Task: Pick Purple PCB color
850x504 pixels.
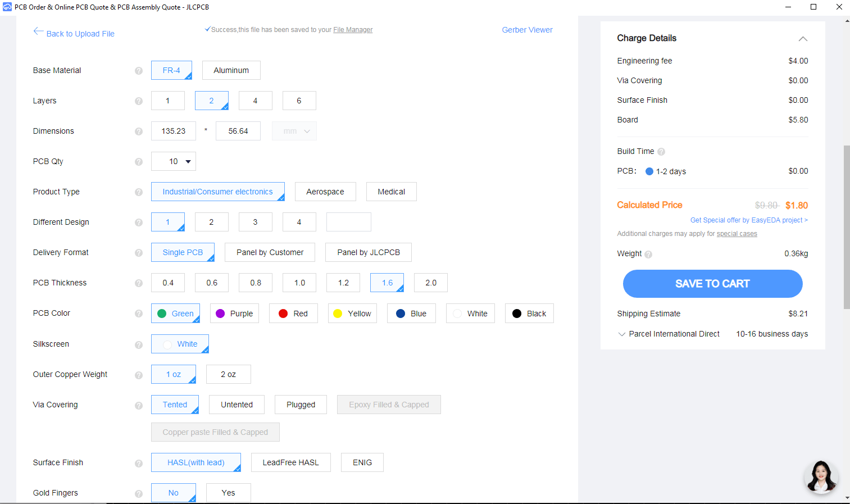Action: pyautogui.click(x=234, y=314)
